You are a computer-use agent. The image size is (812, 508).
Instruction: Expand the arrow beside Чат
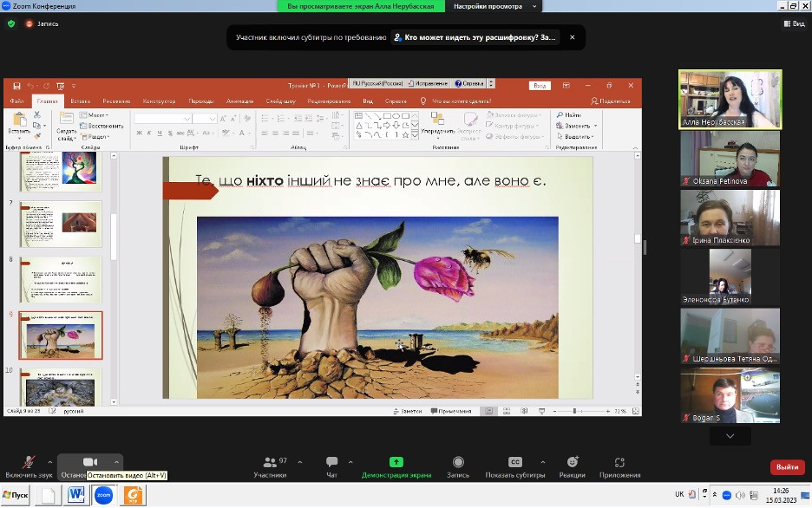point(350,462)
